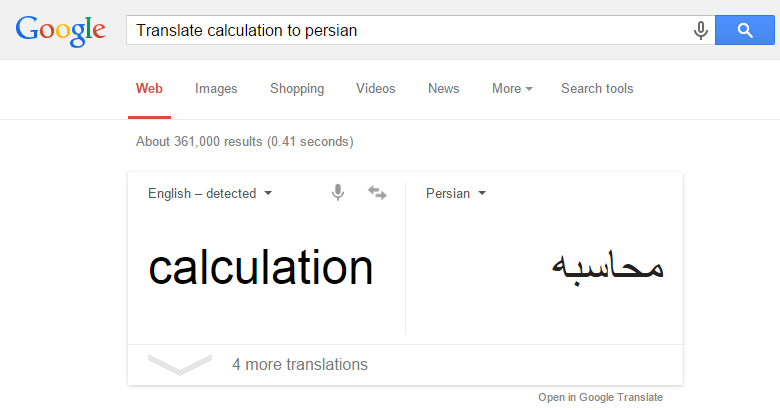Screen dimensions: 780x410
Task: Open the Persian target language dropdown
Action: pyautogui.click(x=456, y=193)
